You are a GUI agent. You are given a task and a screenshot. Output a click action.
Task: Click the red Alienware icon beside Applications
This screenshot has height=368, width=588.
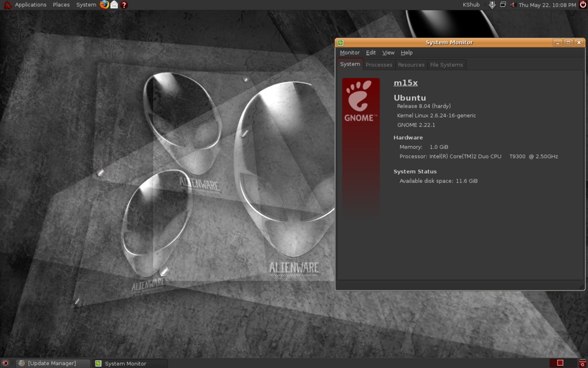click(7, 5)
